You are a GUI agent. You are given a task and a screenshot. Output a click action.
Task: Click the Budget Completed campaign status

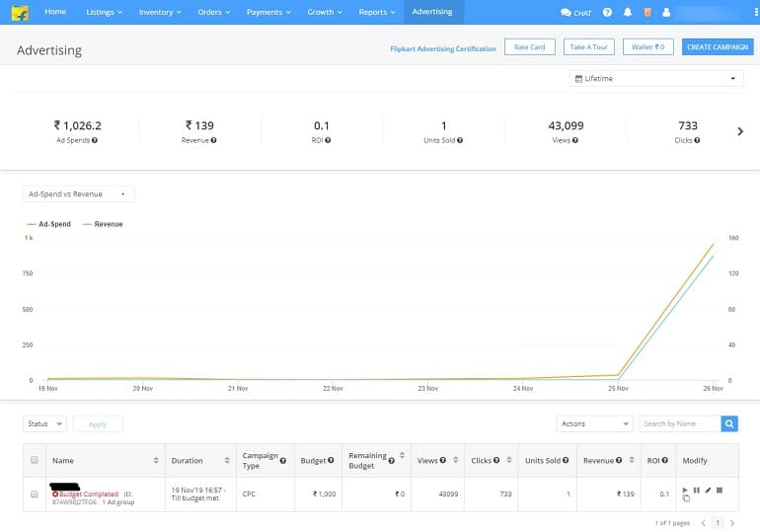85,494
